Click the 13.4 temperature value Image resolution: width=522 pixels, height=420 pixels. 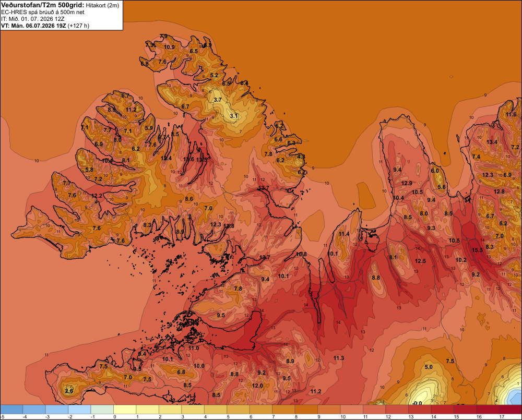click(492, 142)
